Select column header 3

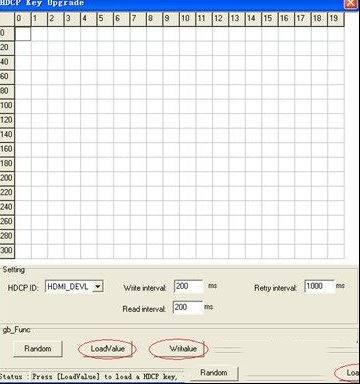pos(72,19)
